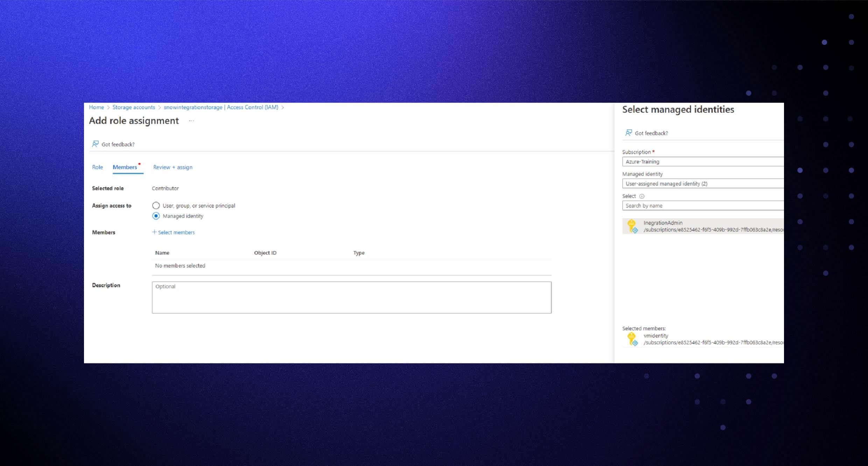This screenshot has height=466, width=868.
Task: Click the key icon beside vmidentity under Selected members
Action: (x=632, y=337)
